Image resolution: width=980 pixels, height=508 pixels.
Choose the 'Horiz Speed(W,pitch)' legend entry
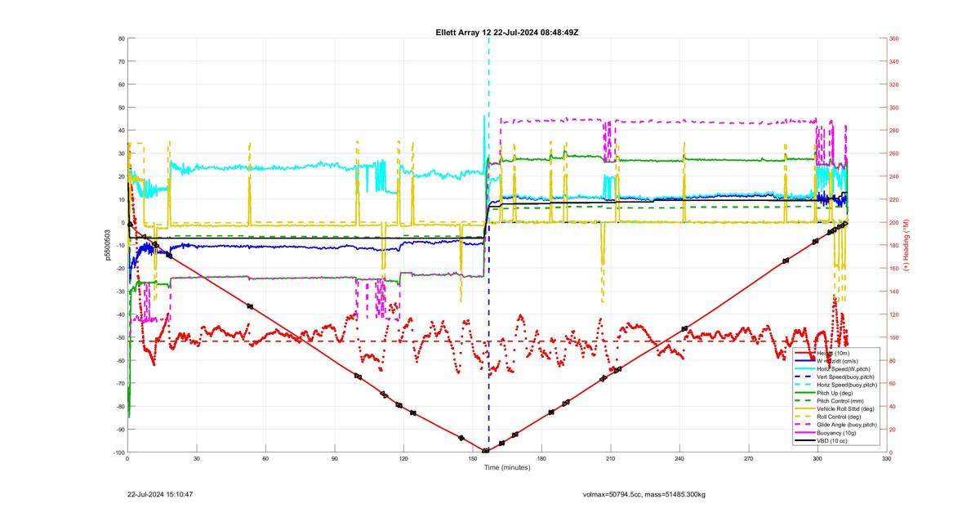pyautogui.click(x=838, y=368)
